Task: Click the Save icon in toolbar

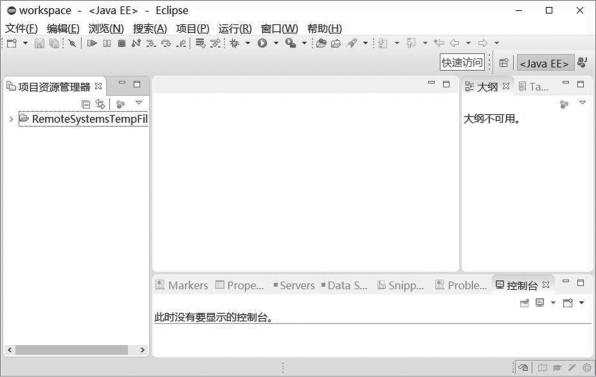Action: tap(39, 43)
